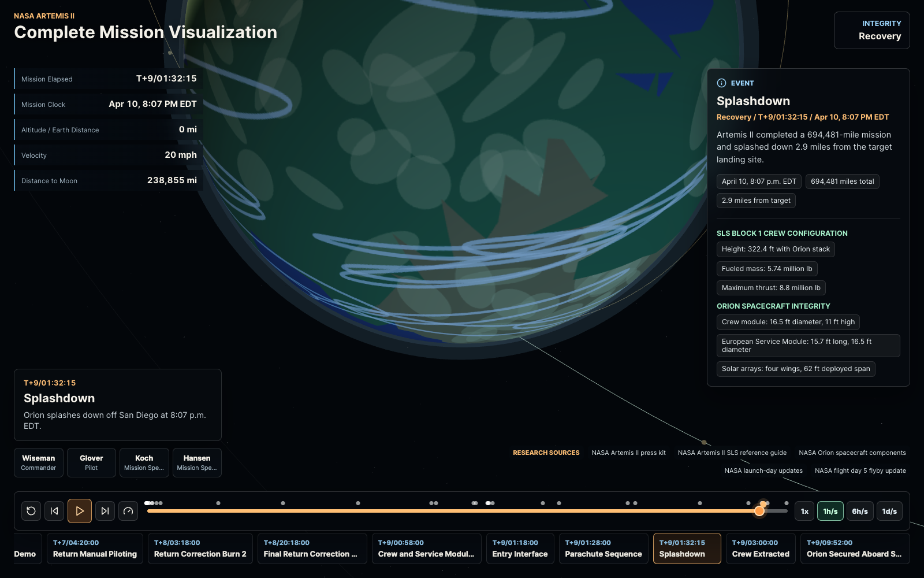Click 'Maximum thrust: 8.8 million lb' chip
This screenshot has height=578, width=924.
click(x=771, y=288)
